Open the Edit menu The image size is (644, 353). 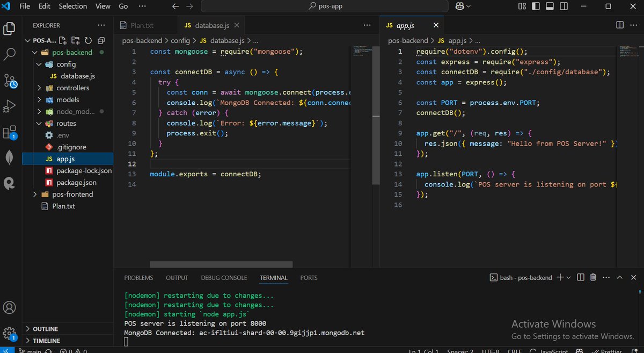pos(44,6)
